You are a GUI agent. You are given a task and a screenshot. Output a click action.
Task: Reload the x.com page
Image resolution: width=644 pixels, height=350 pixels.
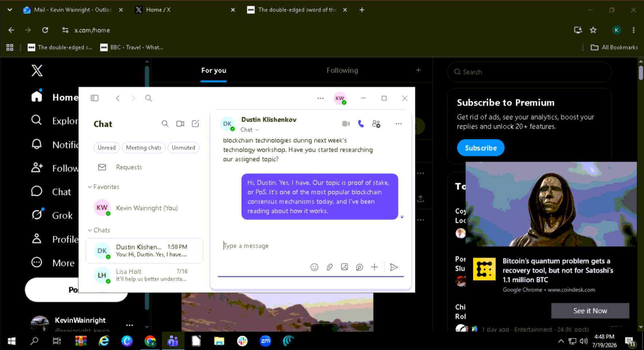tap(45, 30)
